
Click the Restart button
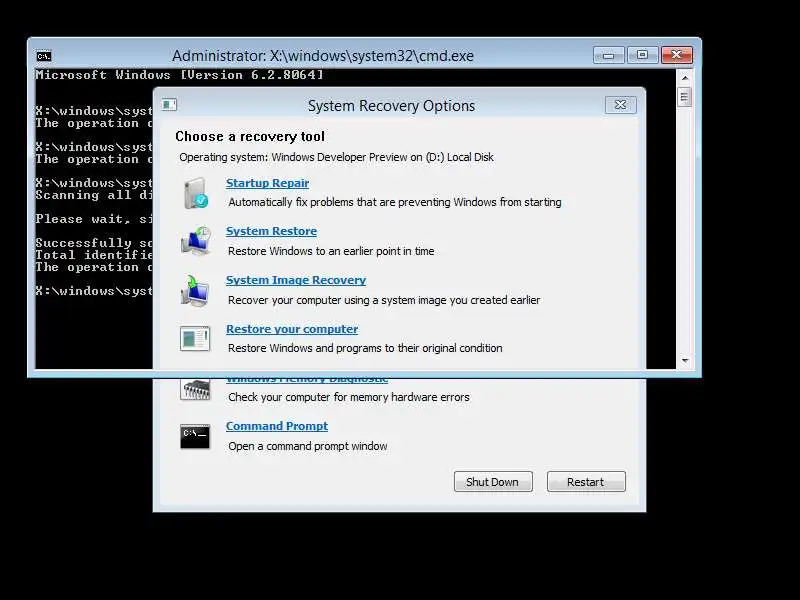pos(586,482)
